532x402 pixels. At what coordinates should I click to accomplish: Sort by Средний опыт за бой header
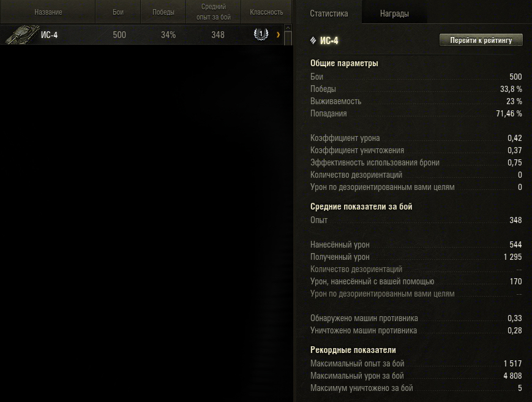tap(214, 12)
